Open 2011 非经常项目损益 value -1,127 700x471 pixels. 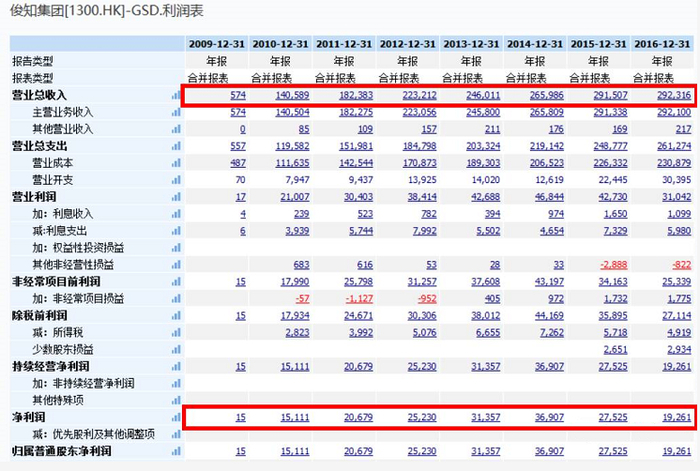pos(359,299)
